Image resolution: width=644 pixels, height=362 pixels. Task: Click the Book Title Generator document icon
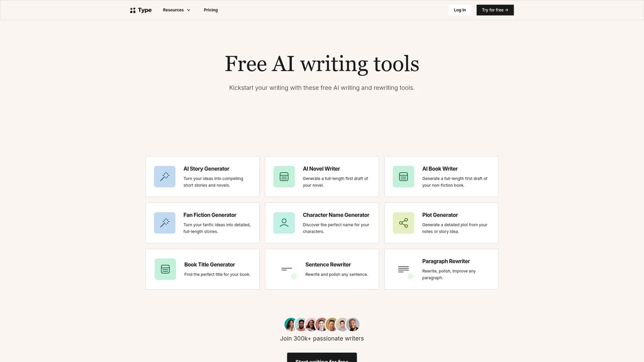(x=165, y=269)
